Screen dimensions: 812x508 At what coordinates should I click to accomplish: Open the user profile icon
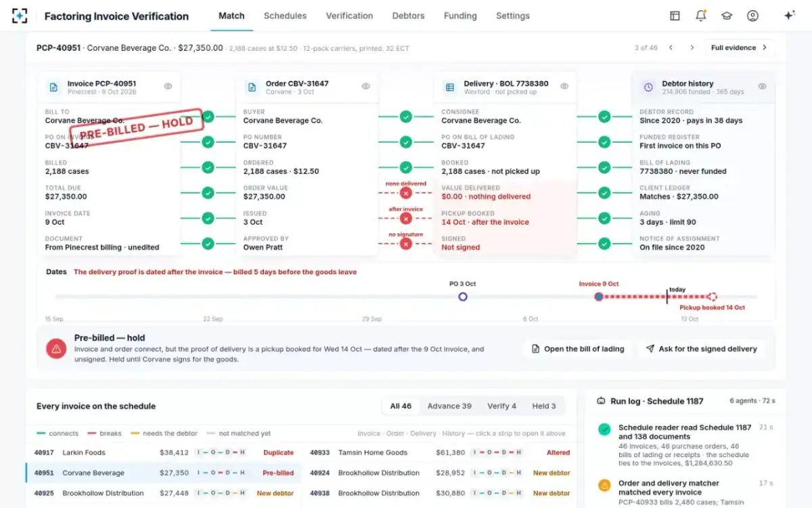[x=752, y=16]
